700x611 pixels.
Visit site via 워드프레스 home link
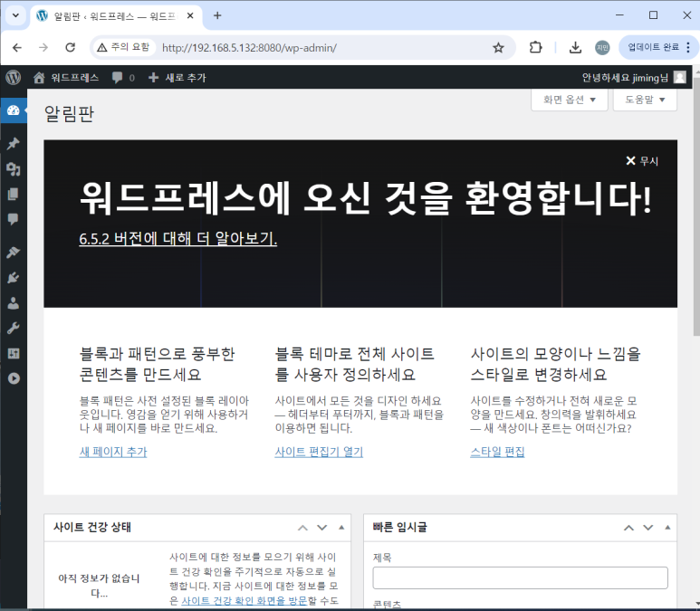(x=66, y=78)
